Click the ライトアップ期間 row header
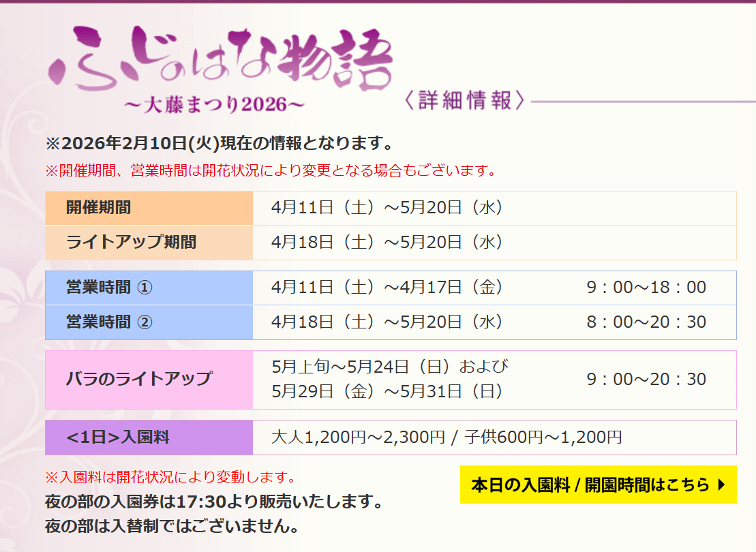Viewport: 756px width, 552px height. click(x=131, y=243)
